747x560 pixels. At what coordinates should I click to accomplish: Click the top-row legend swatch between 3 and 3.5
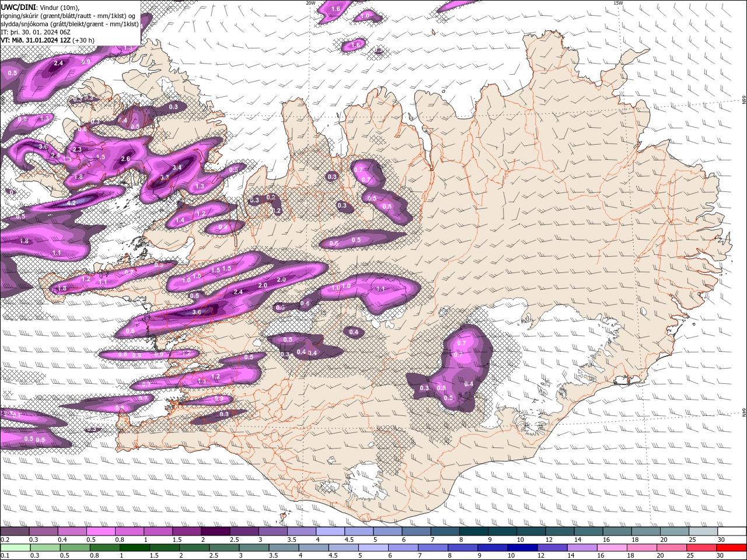coord(273,531)
